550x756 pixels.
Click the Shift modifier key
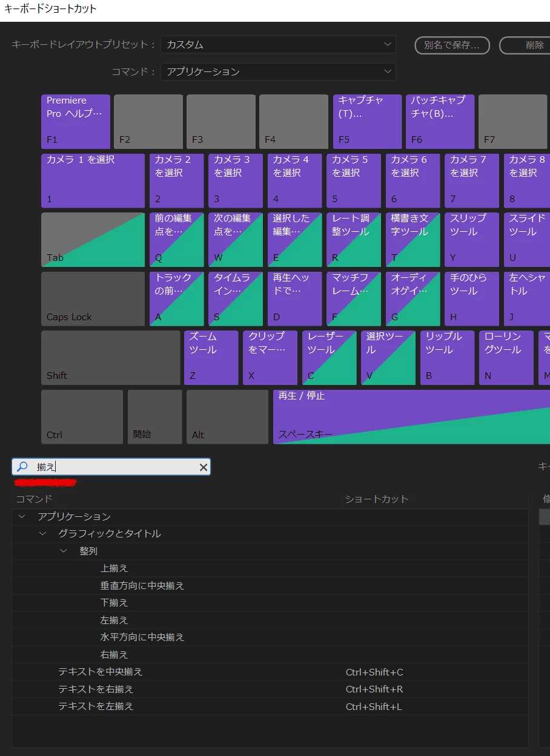click(x=111, y=358)
